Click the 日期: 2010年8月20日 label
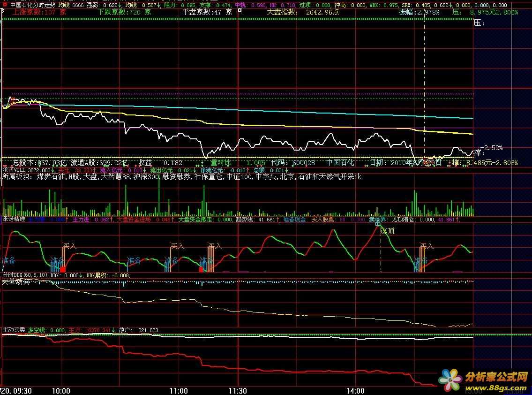The image size is (532, 395). coord(405,163)
